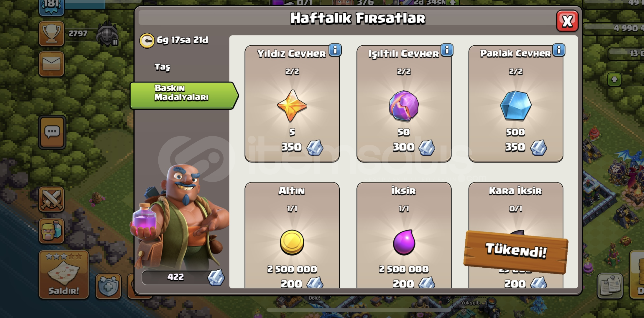
Task: Open info for Parlak Cevher offer
Action: pyautogui.click(x=559, y=50)
